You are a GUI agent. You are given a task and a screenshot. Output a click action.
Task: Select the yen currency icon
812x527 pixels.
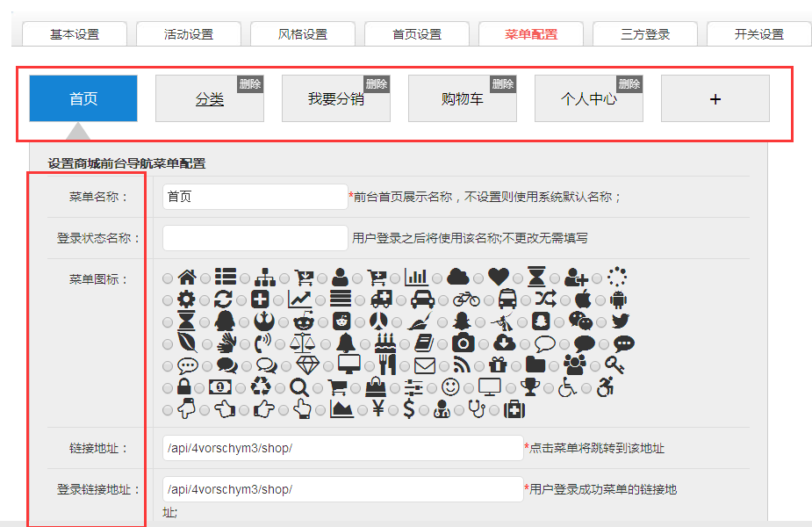[379, 409]
